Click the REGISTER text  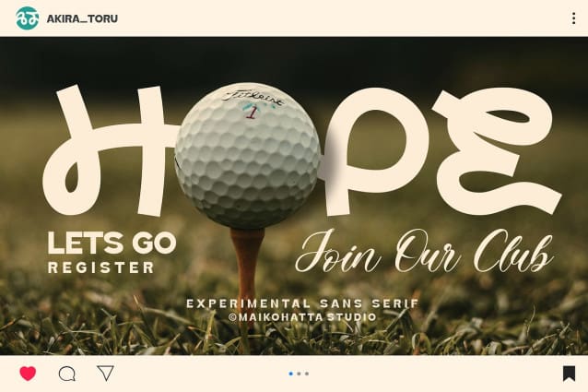click(101, 267)
